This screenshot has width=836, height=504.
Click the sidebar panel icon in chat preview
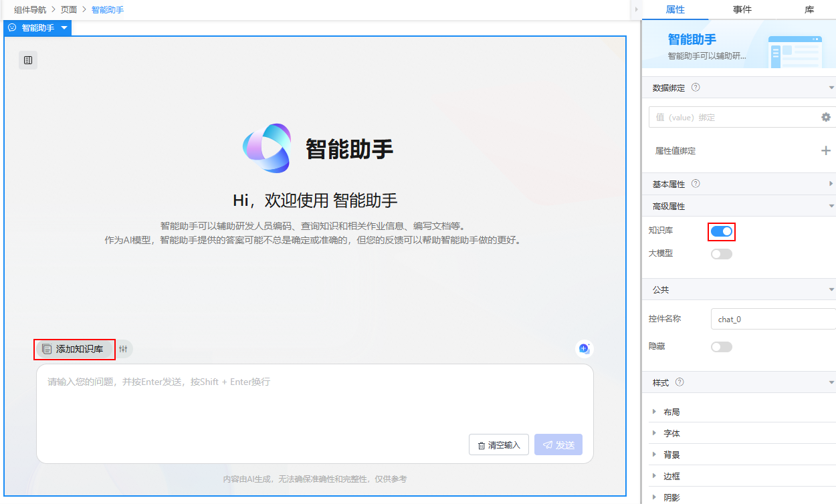[28, 60]
